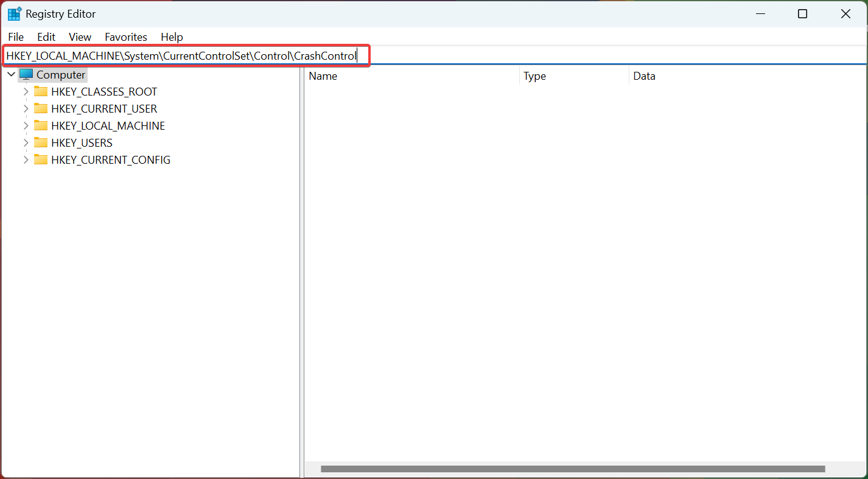Select HKEY_CLASSES_ROOT label in tree

click(104, 92)
